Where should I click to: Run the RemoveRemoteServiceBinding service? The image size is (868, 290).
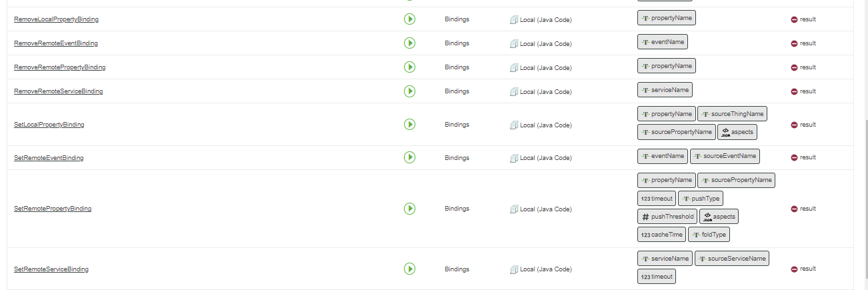coord(409,91)
